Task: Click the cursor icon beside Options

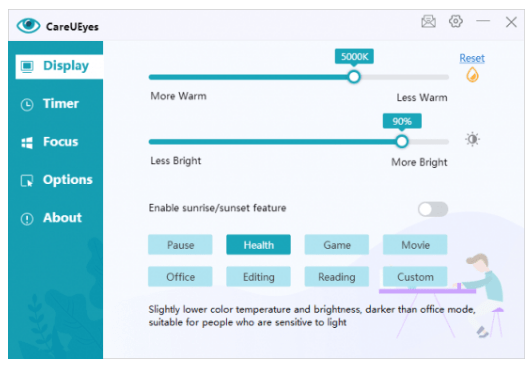Action: tap(27, 181)
